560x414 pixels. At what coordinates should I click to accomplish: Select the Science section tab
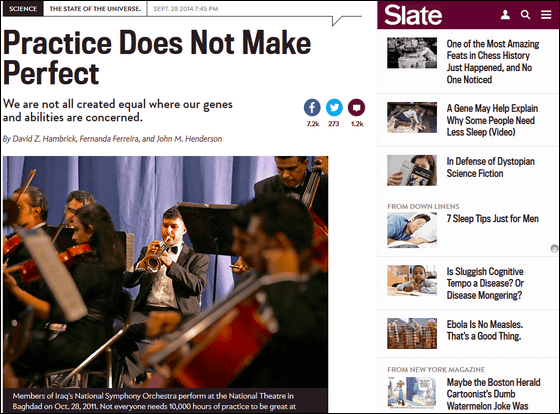tap(23, 9)
